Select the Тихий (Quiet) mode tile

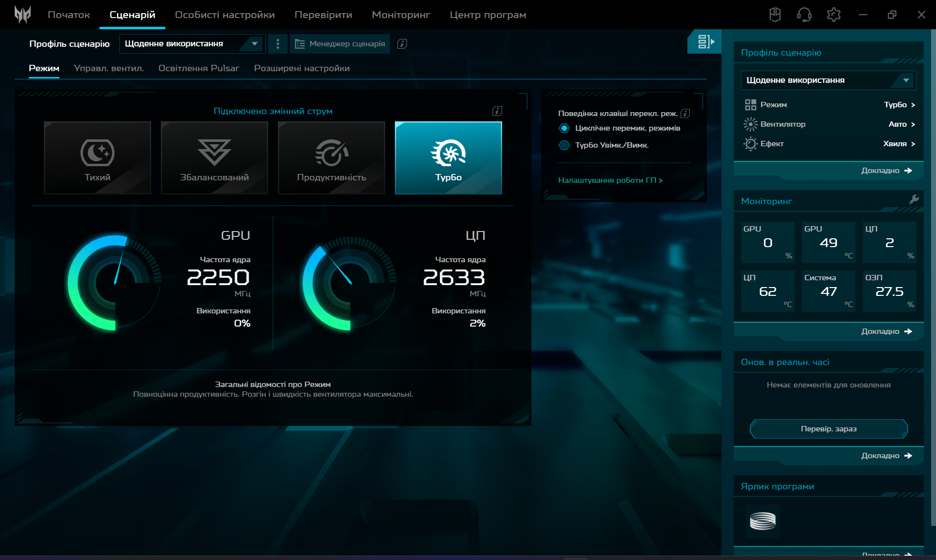point(97,157)
